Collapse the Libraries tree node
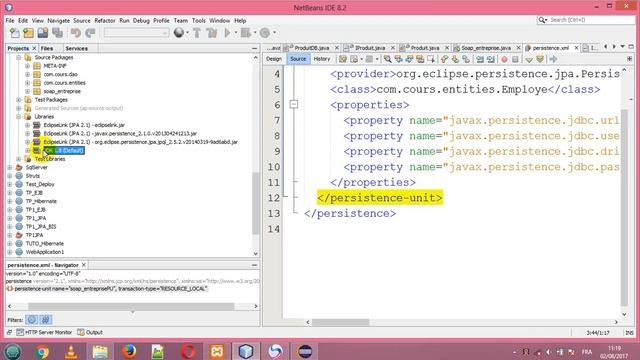640x360 pixels. (x=19, y=117)
